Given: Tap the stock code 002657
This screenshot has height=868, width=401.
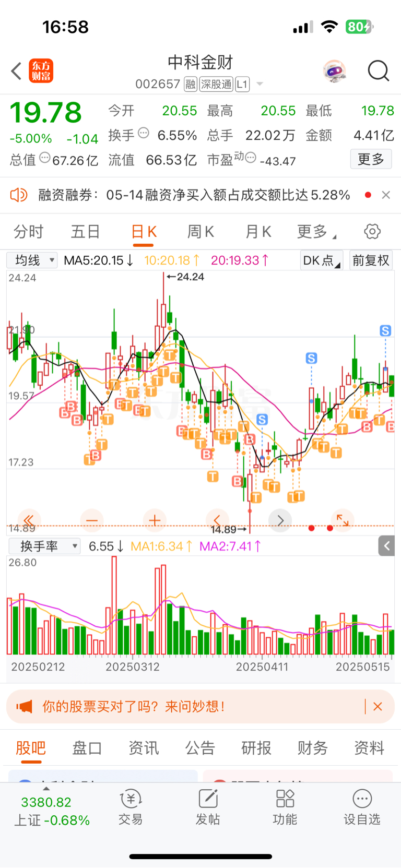Looking at the screenshot, I should [158, 84].
